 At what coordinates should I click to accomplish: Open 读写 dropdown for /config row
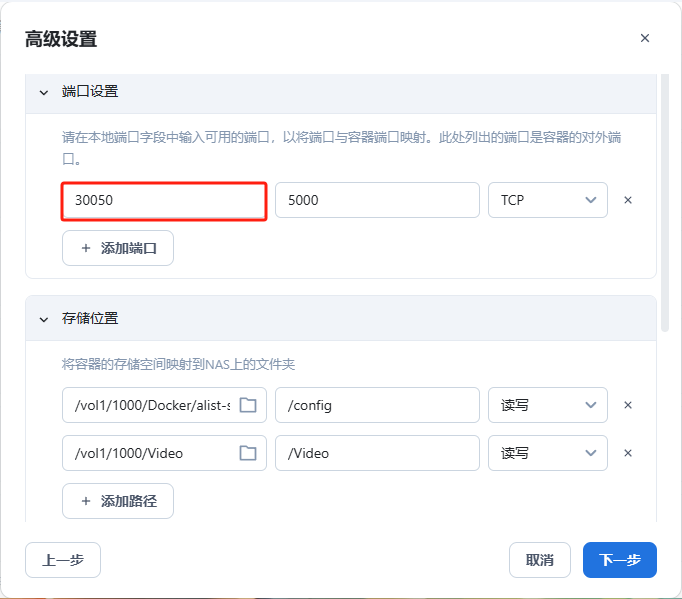[548, 405]
